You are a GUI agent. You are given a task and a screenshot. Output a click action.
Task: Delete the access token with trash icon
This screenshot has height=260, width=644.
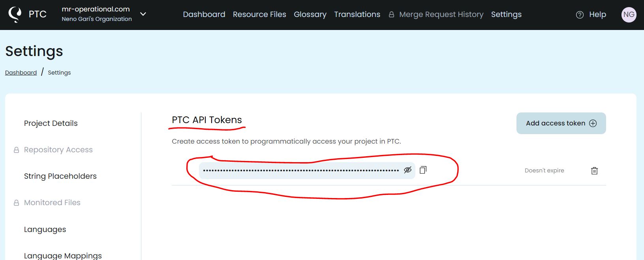point(594,170)
